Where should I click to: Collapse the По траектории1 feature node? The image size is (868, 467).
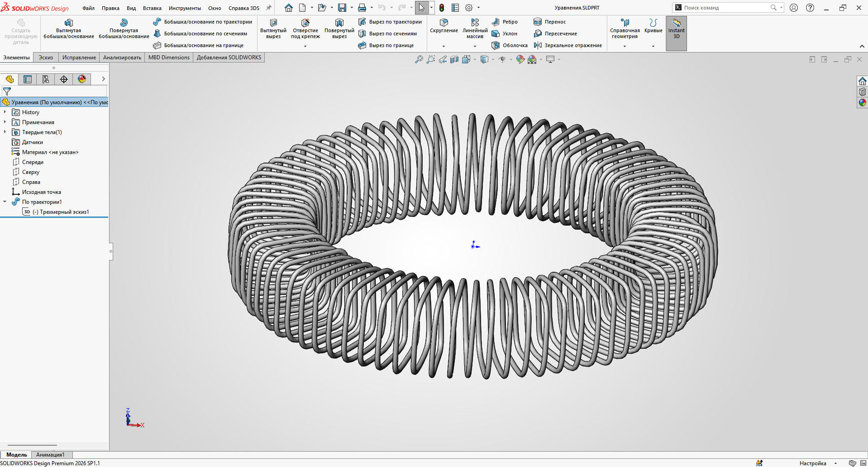[x=5, y=202]
